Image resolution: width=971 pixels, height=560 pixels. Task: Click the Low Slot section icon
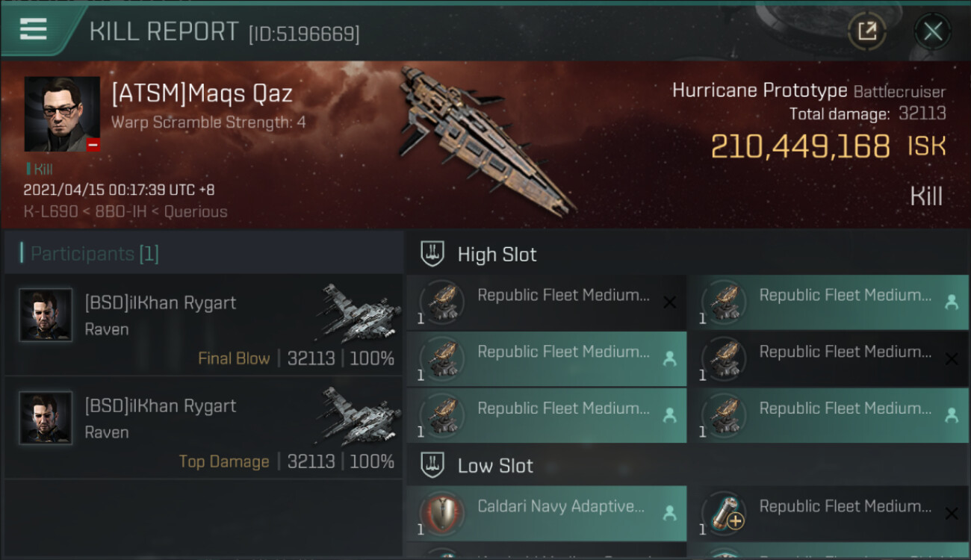tap(433, 466)
